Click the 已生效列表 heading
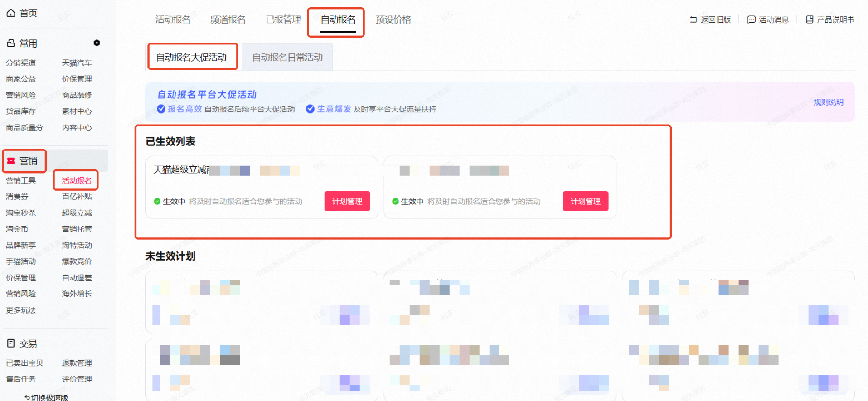The width and height of the screenshot is (868, 401). tap(170, 141)
